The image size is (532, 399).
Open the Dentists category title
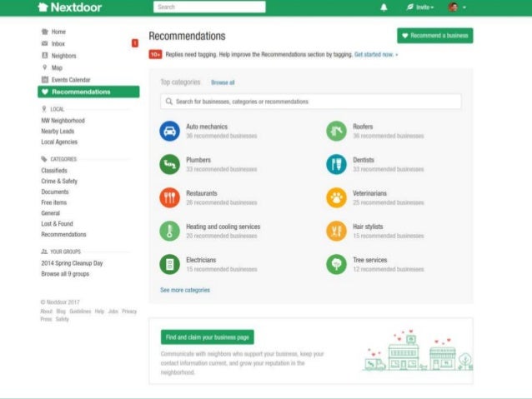click(364, 160)
